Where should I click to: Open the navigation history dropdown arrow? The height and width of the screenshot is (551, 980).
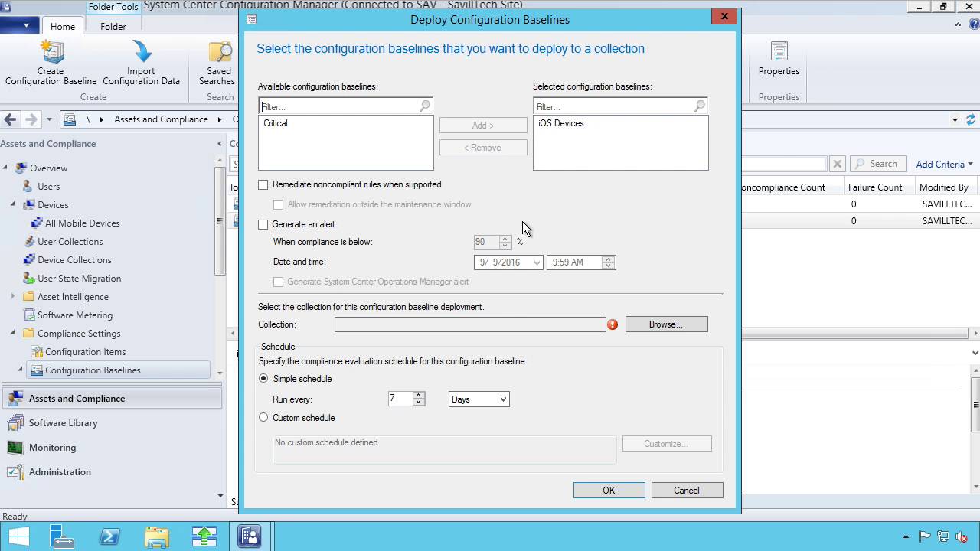49,119
